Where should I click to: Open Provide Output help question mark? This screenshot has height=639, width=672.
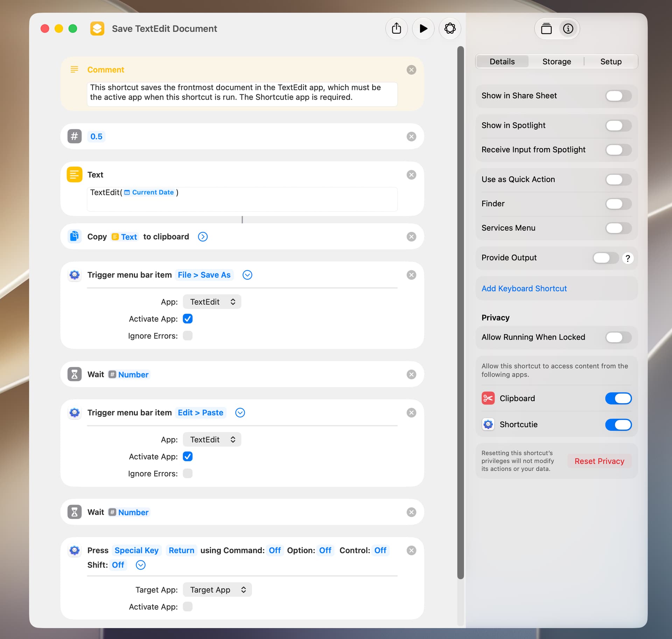[628, 258]
